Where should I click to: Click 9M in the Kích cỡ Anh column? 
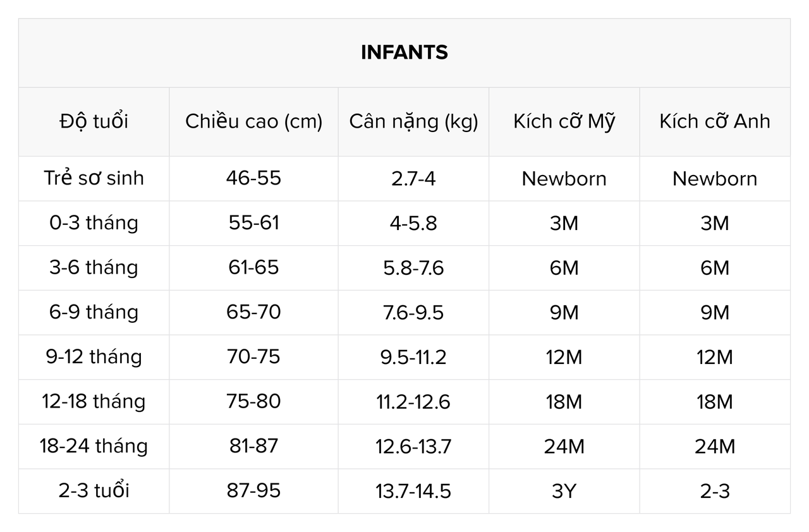(715, 313)
